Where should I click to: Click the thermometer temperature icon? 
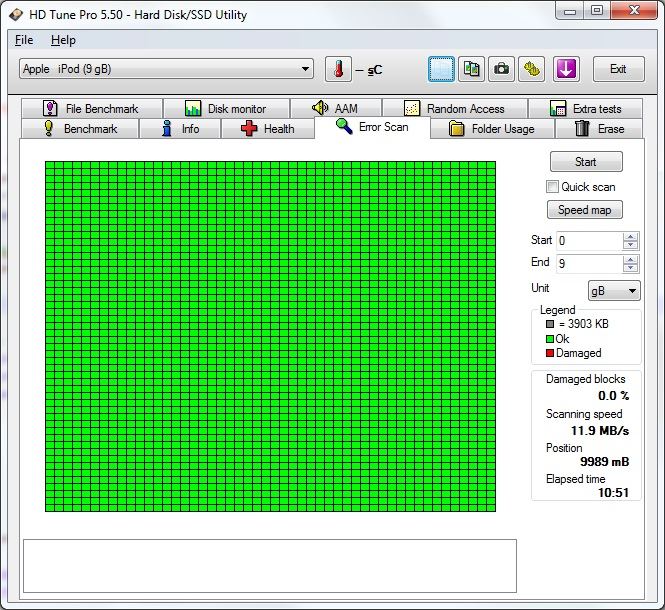[x=338, y=69]
